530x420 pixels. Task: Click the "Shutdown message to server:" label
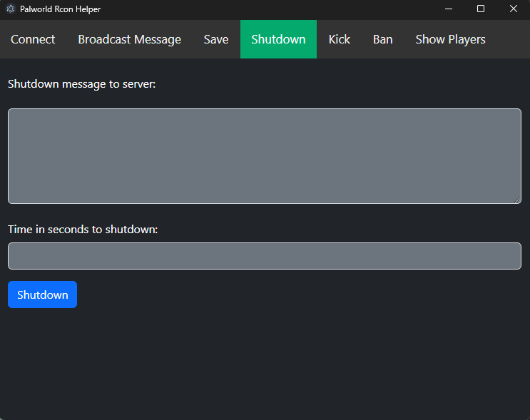pos(81,84)
